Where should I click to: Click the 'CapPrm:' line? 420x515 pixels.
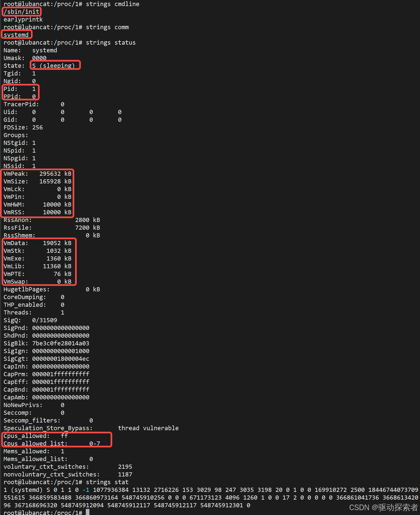coord(47,374)
